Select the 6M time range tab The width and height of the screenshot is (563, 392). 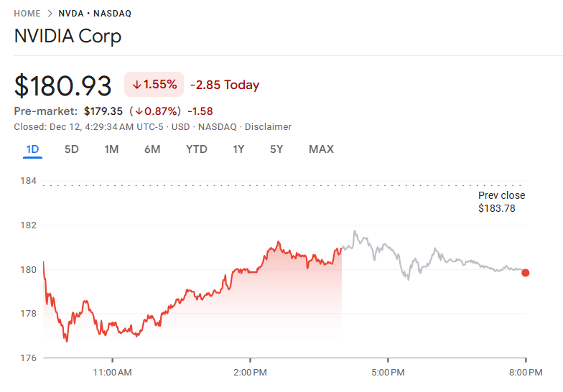point(152,149)
